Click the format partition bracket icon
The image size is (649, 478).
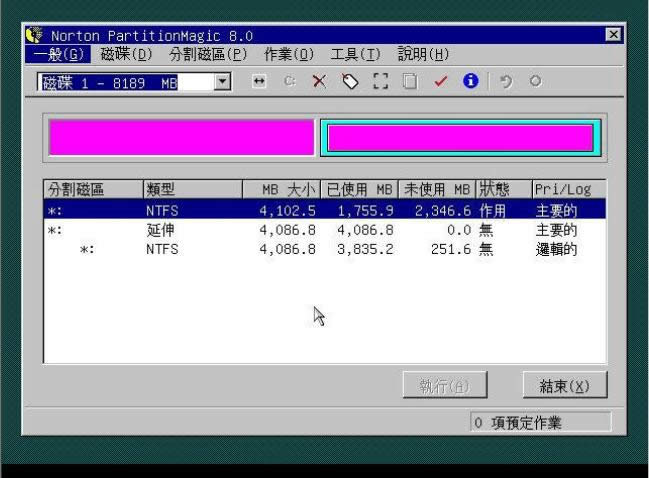pyautogui.click(x=380, y=82)
